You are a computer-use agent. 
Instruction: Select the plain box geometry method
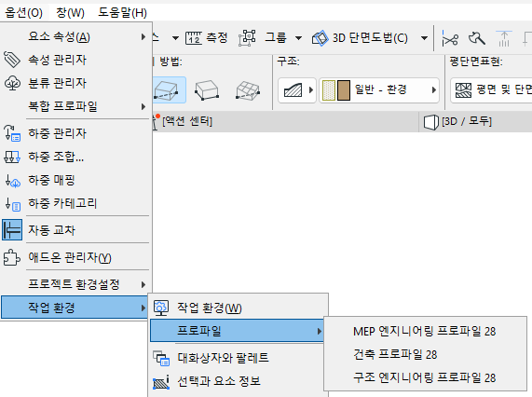[x=207, y=89]
